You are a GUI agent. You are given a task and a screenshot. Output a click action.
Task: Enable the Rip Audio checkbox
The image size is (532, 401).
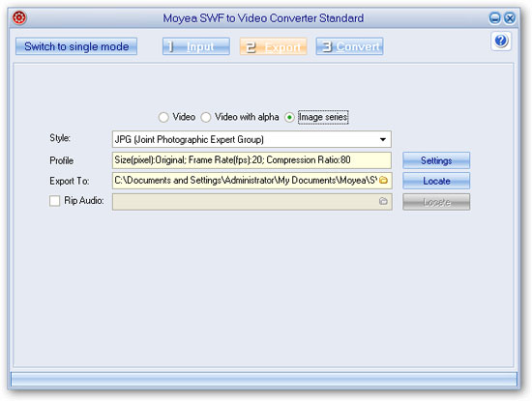pos(54,201)
